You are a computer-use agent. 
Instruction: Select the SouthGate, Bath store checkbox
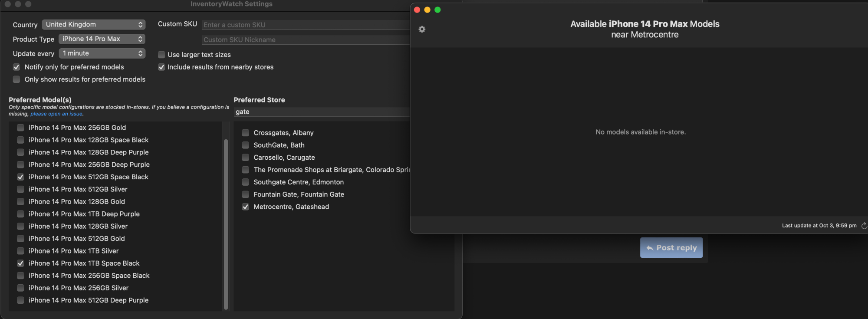pyautogui.click(x=246, y=145)
